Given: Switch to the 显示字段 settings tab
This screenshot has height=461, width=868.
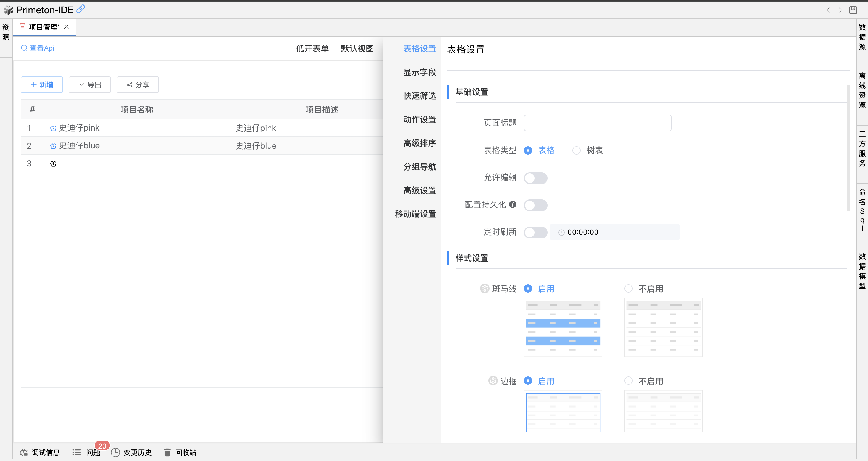Looking at the screenshot, I should [419, 72].
